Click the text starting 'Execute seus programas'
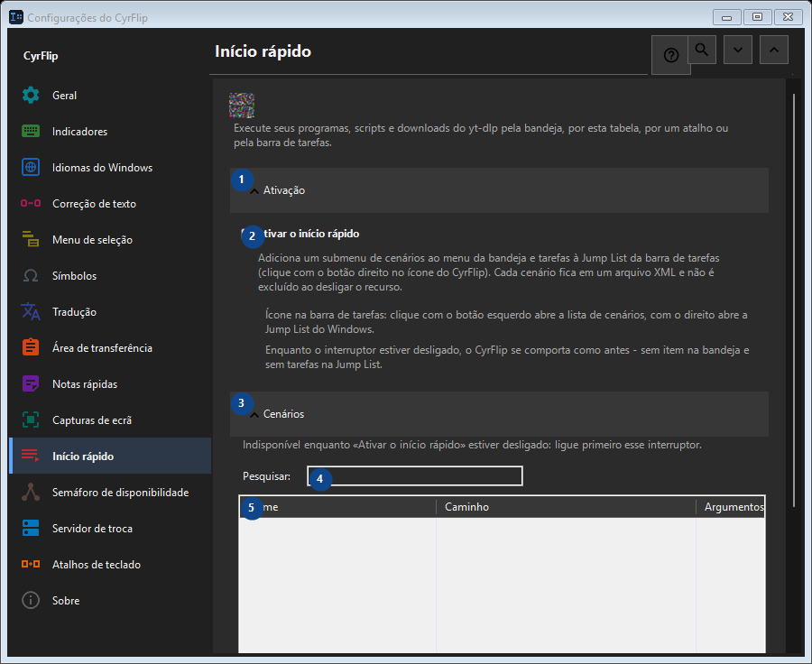812x664 pixels. [481, 135]
